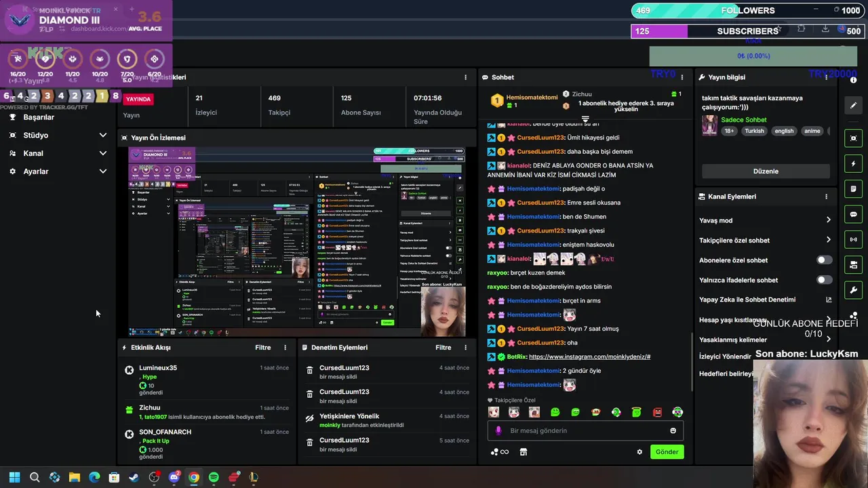The height and width of the screenshot is (488, 868).
Task: Toggle the broadcast signal panel icon
Action: [x=853, y=239]
